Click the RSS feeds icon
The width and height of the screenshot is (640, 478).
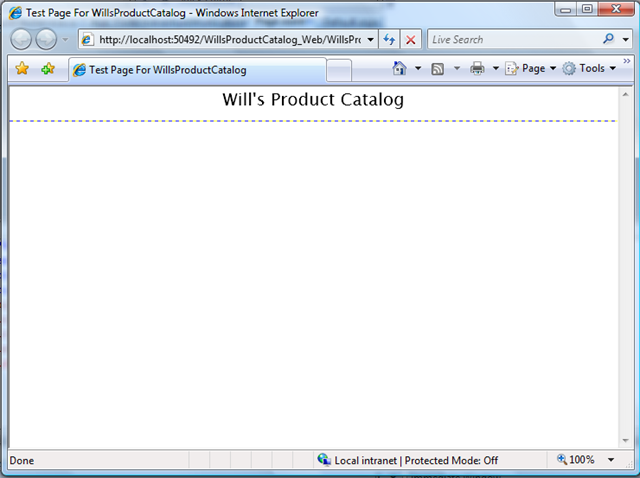(x=438, y=69)
